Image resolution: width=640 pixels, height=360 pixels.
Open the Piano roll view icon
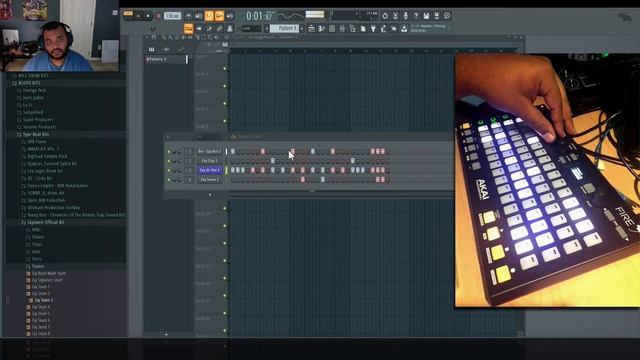point(322,29)
